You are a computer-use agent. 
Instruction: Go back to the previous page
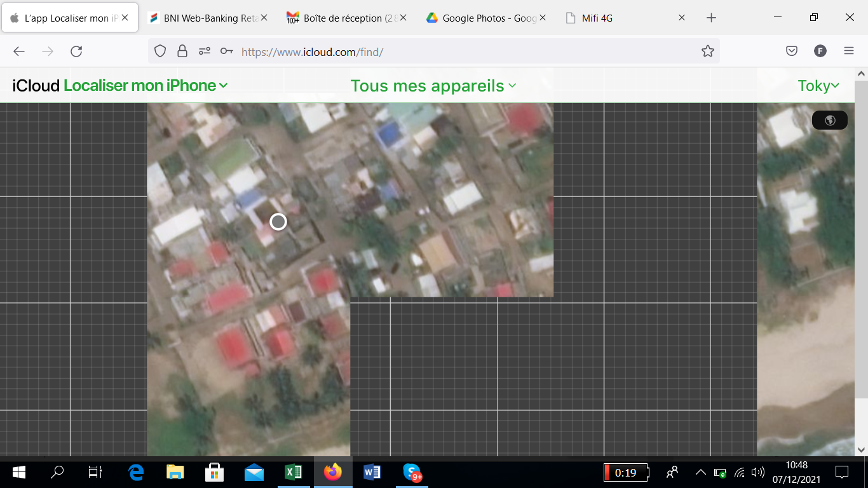[x=19, y=51]
